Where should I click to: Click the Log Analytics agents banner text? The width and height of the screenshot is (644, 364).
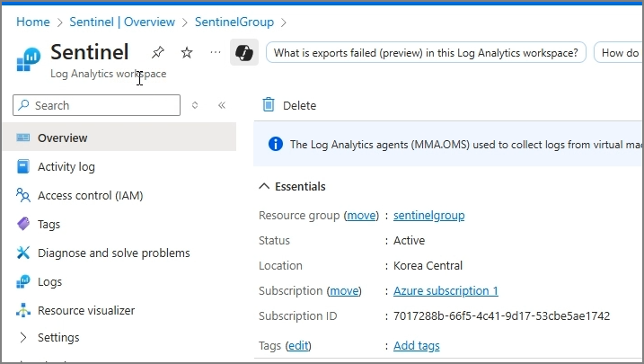coord(466,145)
